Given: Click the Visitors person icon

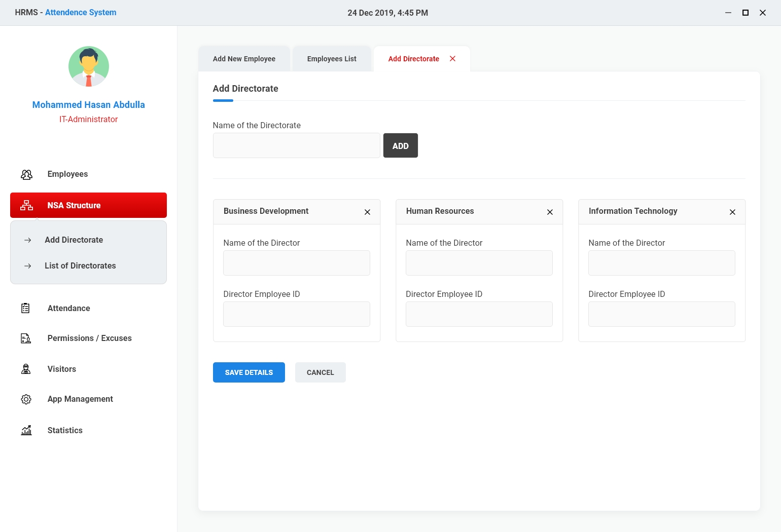Looking at the screenshot, I should tap(26, 369).
